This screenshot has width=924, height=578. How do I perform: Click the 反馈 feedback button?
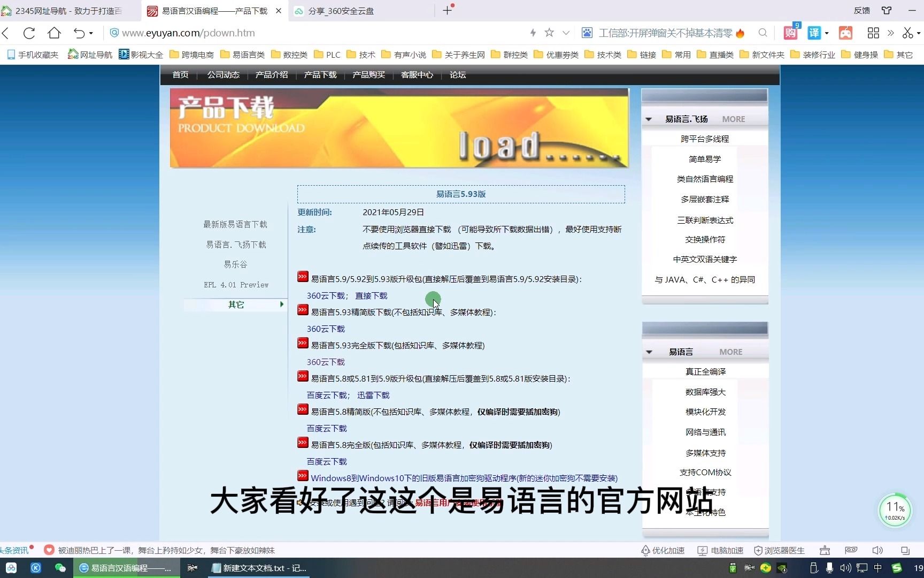click(861, 10)
